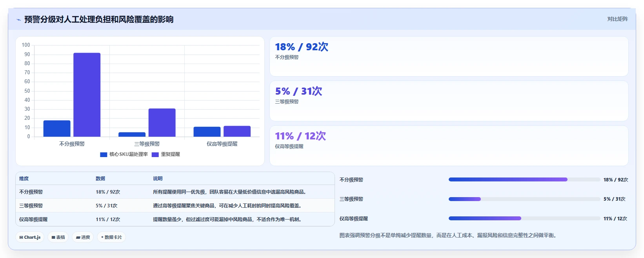Click the header icon beside 预警分级 title
Viewport: 644px width, 258px height.
pos(18,20)
